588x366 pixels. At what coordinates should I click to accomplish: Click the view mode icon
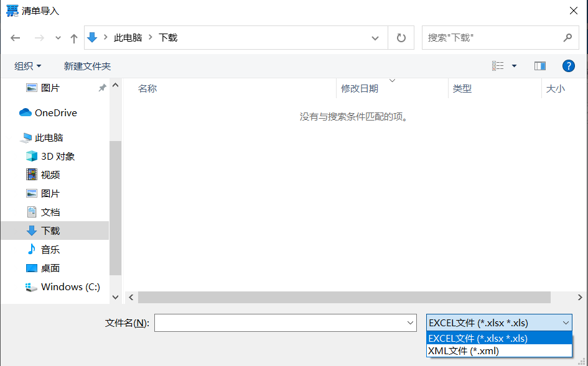tap(498, 66)
